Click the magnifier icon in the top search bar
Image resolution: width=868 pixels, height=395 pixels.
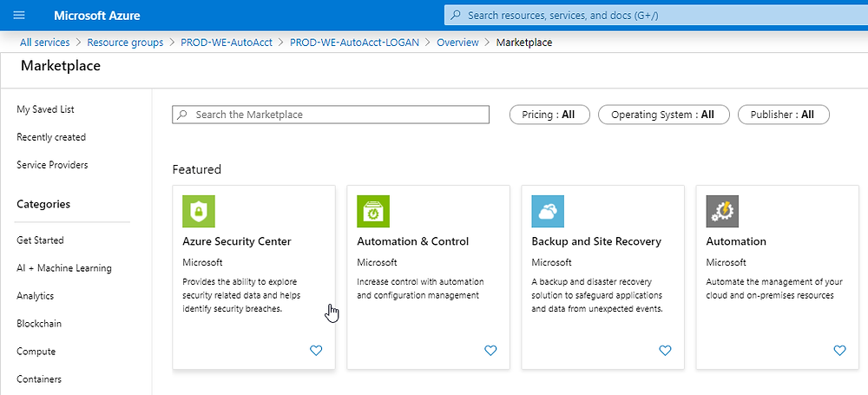coord(456,16)
